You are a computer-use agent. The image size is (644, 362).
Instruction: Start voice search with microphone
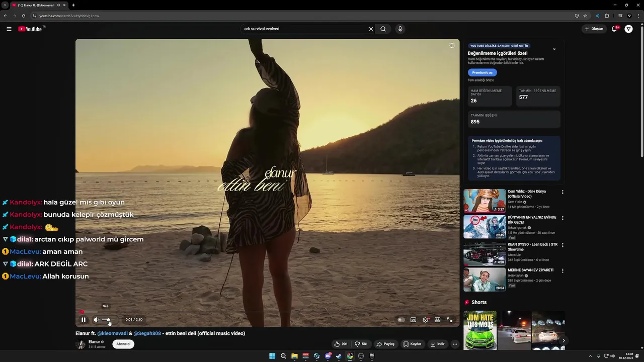(400, 29)
